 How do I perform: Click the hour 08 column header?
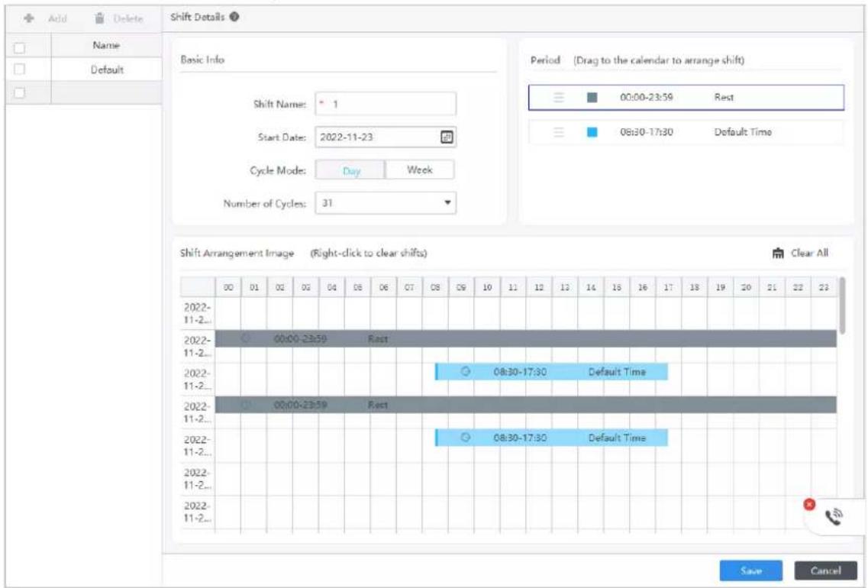[x=435, y=287]
